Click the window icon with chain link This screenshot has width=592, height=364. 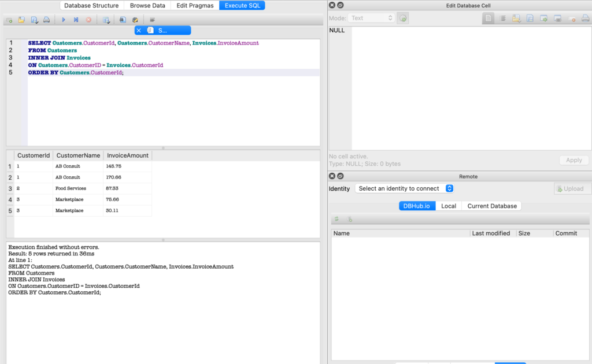pos(558,18)
